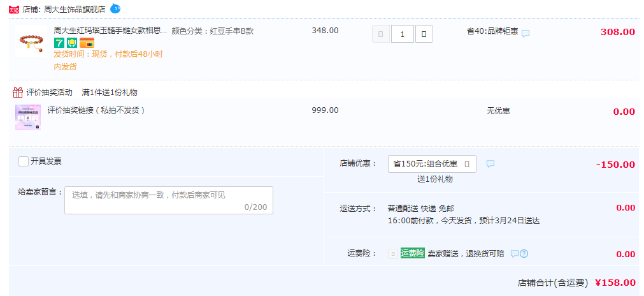
Task: Click the -150.00 discount amount
Action: [x=616, y=165]
